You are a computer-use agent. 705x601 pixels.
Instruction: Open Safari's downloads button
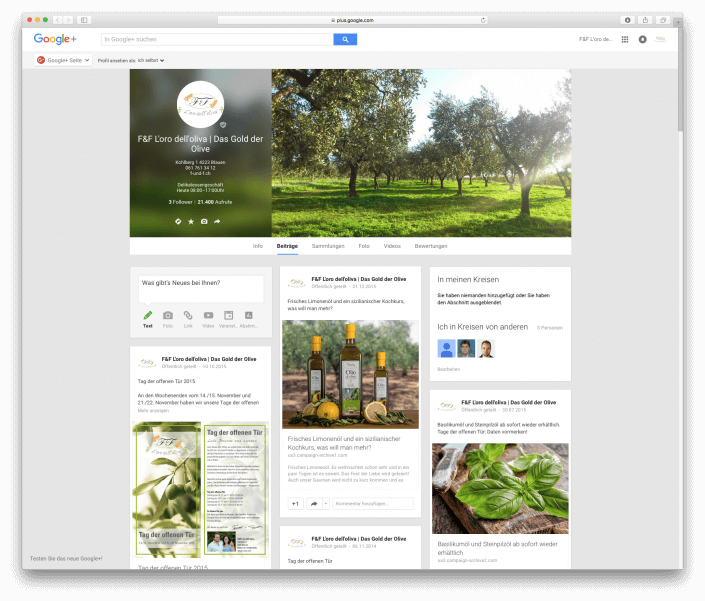point(628,20)
